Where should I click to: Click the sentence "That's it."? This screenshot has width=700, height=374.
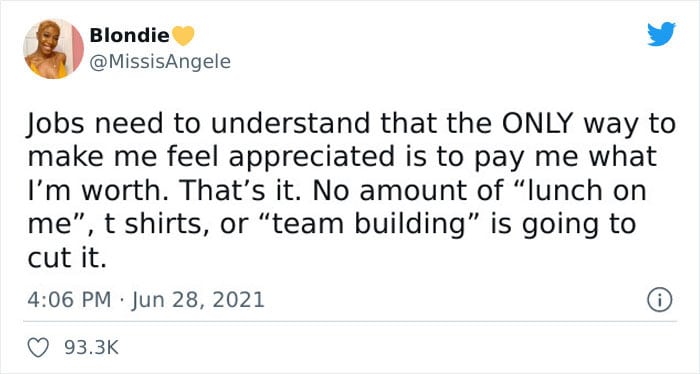point(242,191)
